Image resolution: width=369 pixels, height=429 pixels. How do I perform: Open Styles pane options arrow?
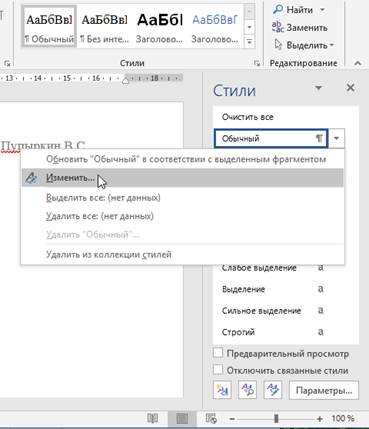coord(319,88)
